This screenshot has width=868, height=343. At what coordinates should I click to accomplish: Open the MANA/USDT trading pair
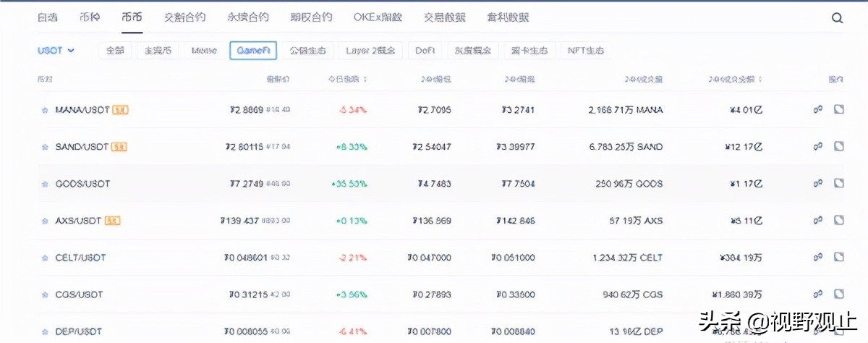coord(82,110)
